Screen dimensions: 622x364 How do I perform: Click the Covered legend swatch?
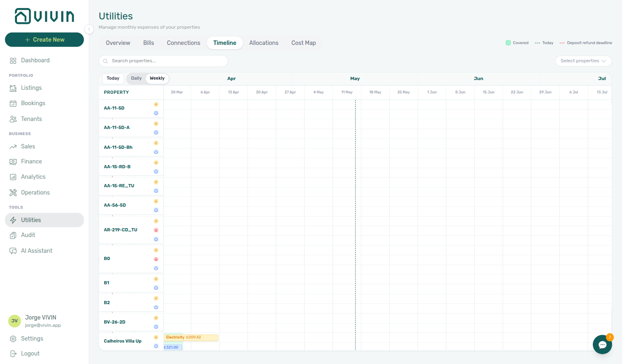point(508,43)
